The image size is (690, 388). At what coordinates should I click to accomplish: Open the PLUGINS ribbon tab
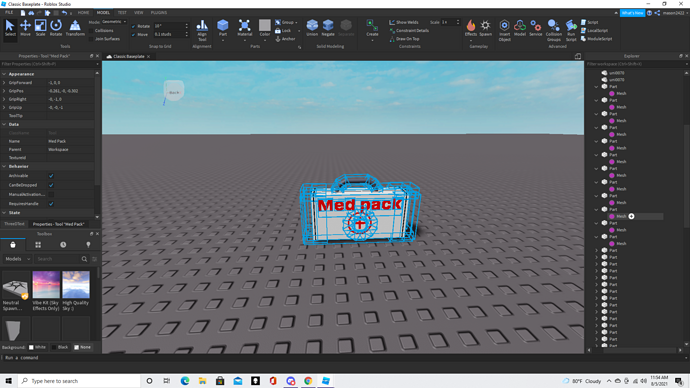159,13
